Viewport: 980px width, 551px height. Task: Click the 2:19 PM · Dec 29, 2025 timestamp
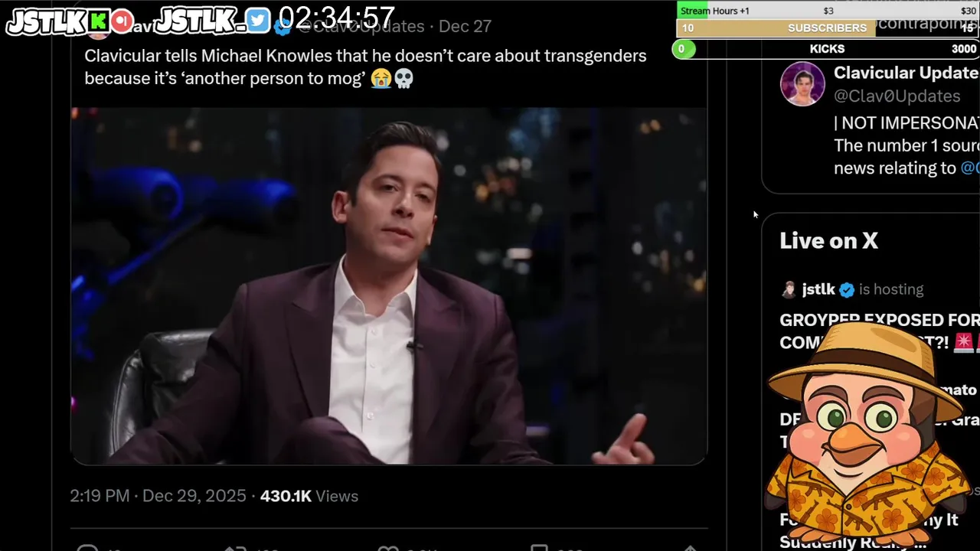[x=158, y=496]
